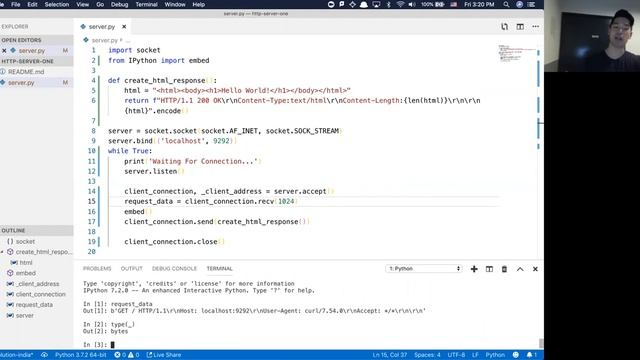Click server.py in the breadcrumb

click(x=104, y=40)
